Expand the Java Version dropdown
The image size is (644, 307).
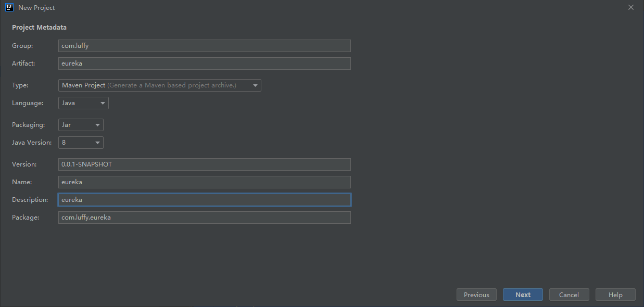coord(81,143)
